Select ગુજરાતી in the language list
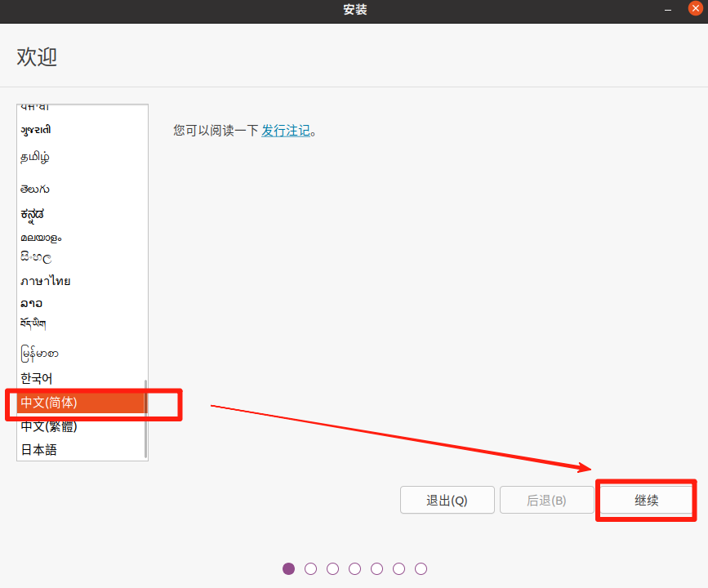Viewport: 708px width, 588px height. click(x=82, y=130)
